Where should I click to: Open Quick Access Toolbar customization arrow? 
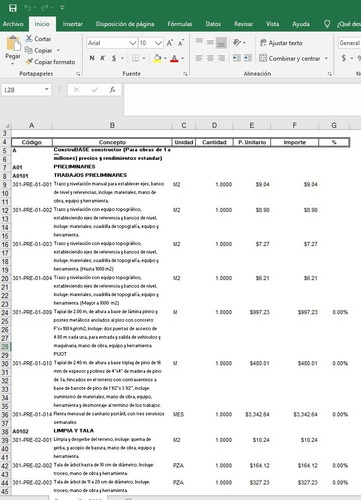[62, 8]
